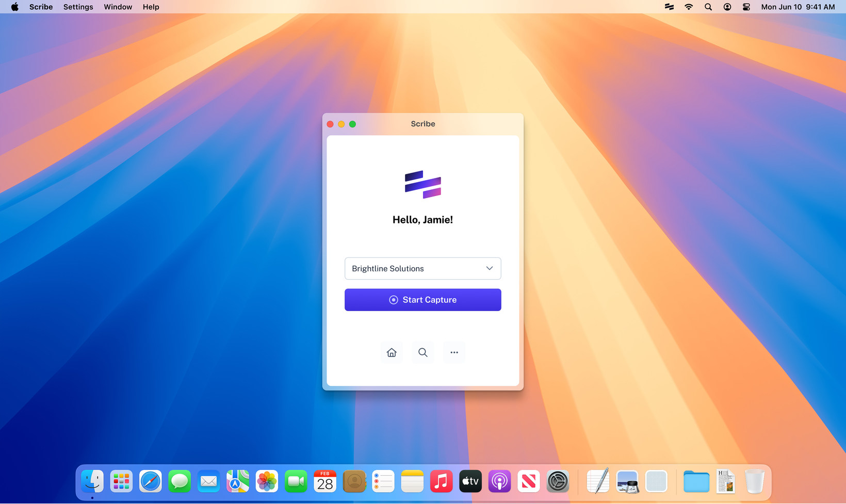Open Mail from the Dock

208,482
